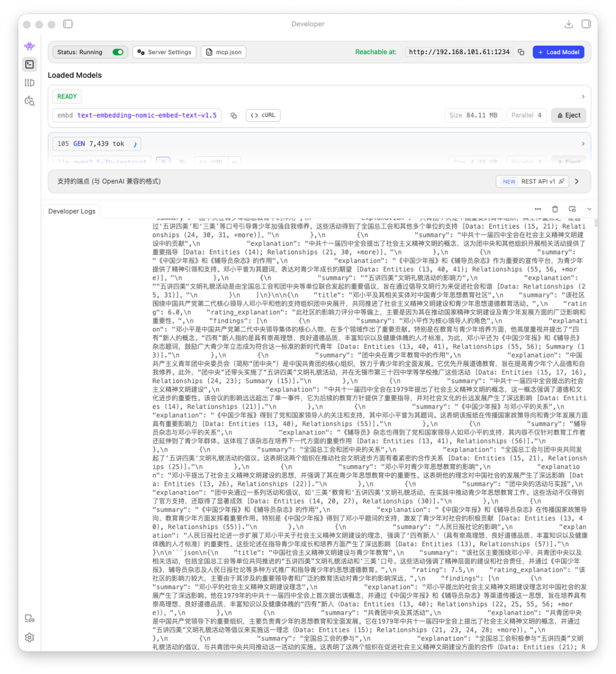Viewport: 616px width, 674px height.
Task: Click the Reachable at label
Action: point(376,52)
